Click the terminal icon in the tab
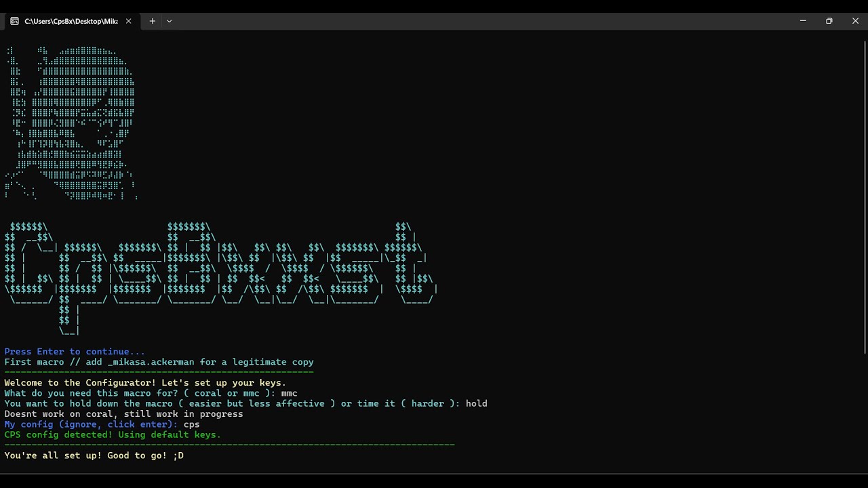868x488 pixels. pos(14,21)
